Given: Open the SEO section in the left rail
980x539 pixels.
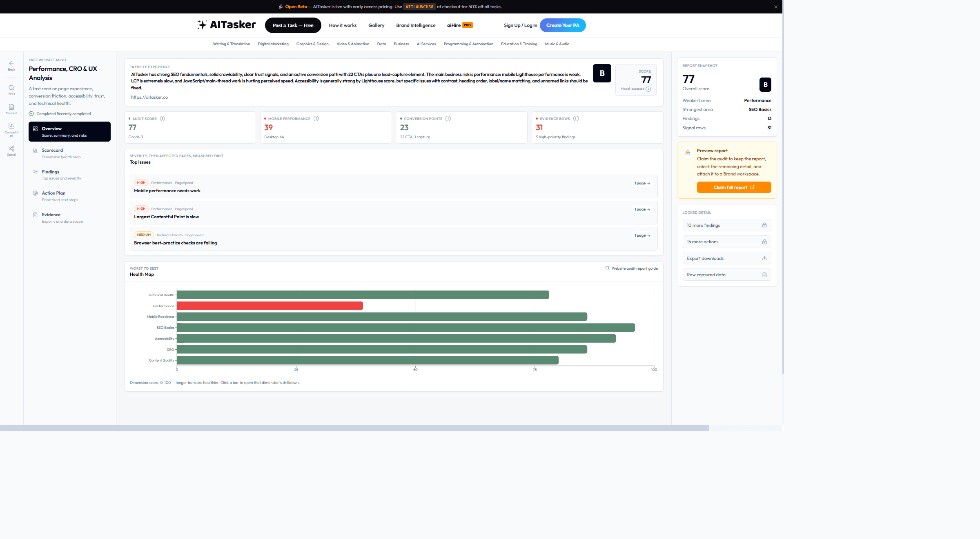Looking at the screenshot, I should (11, 90).
